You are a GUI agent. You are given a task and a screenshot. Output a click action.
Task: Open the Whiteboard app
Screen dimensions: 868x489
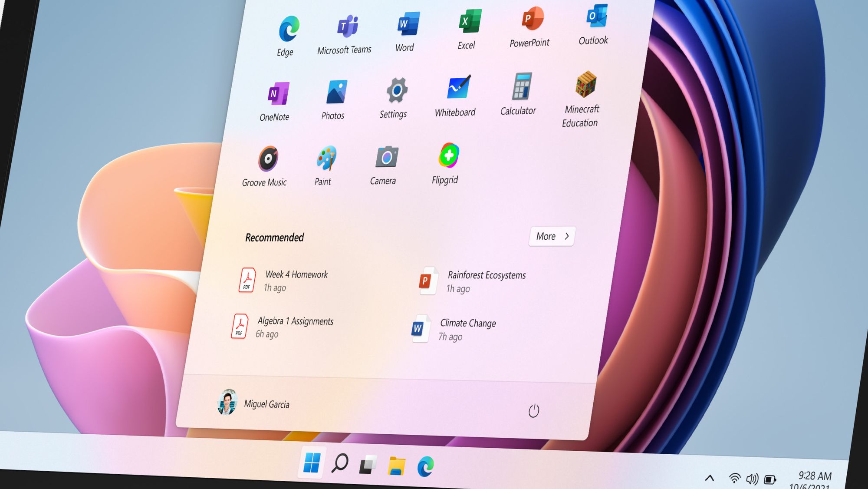(x=459, y=87)
